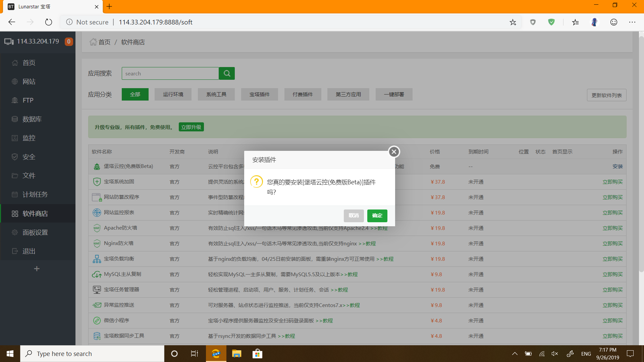Click the 宝塔数据同步工具 database icon
The height and width of the screenshot is (362, 644).
tap(97, 336)
